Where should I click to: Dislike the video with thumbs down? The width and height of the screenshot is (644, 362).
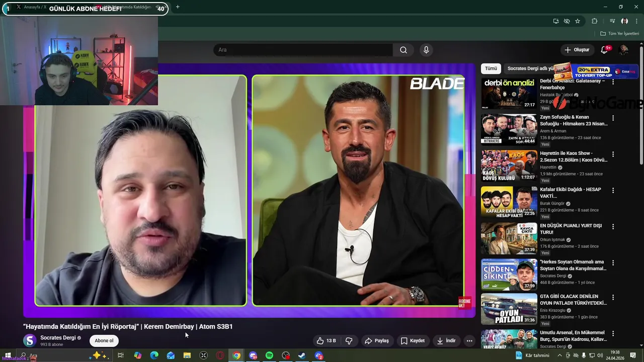tap(349, 341)
